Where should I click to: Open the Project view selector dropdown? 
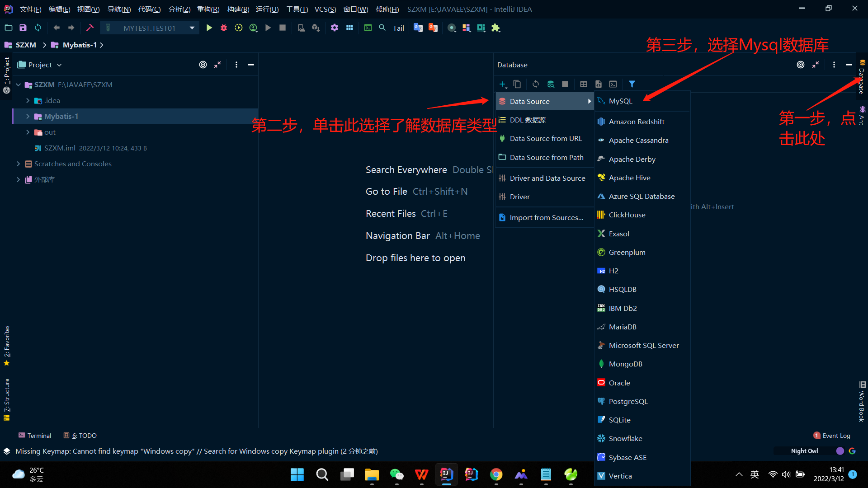pos(39,65)
